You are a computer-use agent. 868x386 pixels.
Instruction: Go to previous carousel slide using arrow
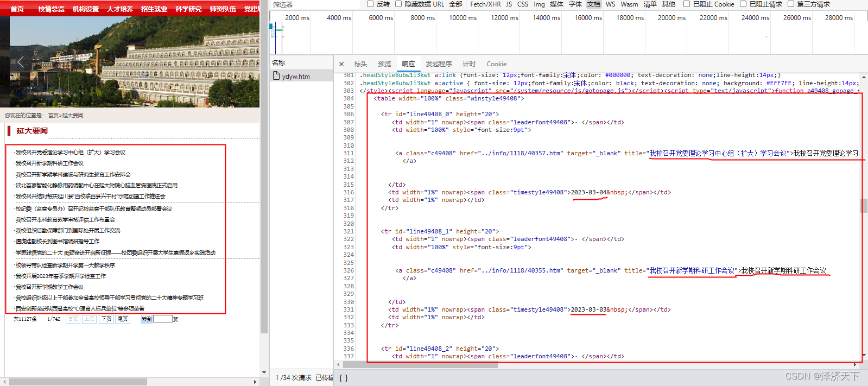click(21, 62)
